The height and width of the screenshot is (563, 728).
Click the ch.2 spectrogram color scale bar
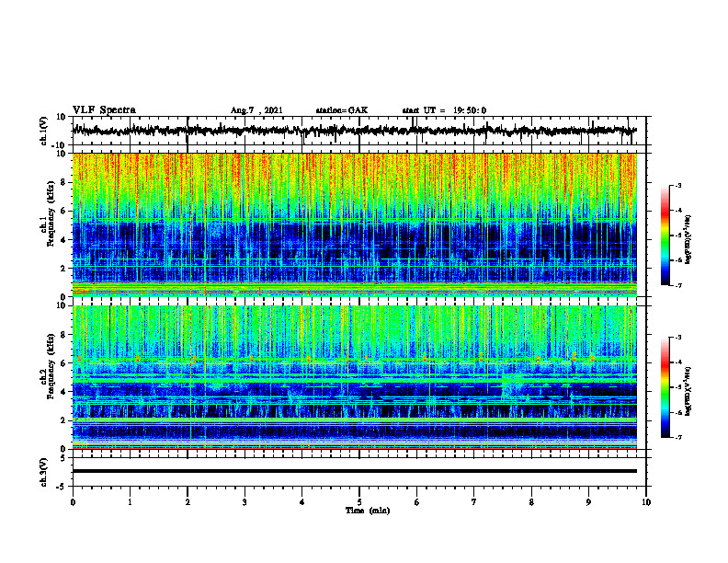click(665, 387)
